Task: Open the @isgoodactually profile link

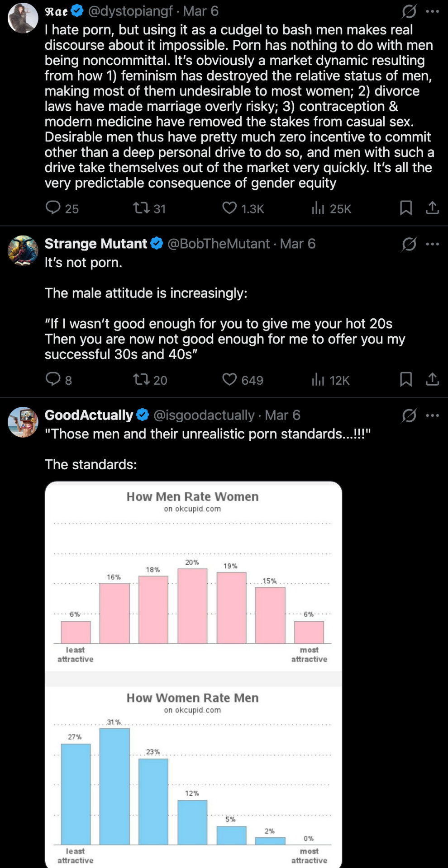Action: (204, 415)
